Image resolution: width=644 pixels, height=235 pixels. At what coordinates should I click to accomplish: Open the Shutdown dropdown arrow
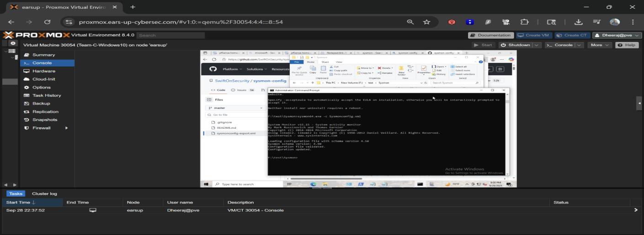pos(537,45)
